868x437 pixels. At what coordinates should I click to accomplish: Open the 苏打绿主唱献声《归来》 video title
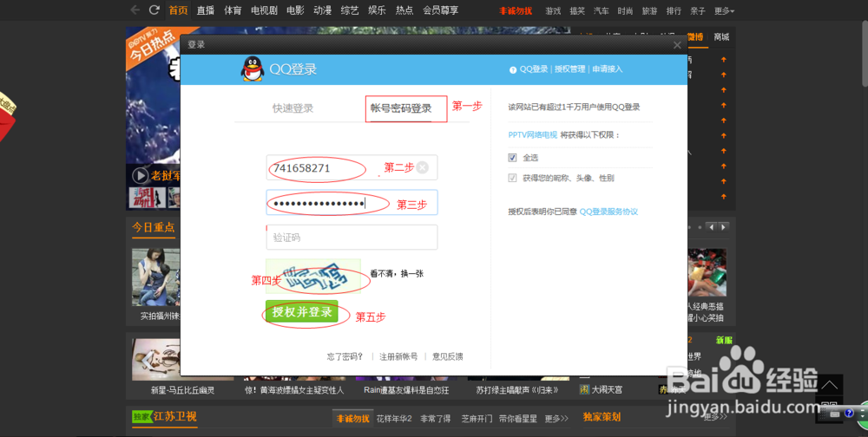coord(517,390)
